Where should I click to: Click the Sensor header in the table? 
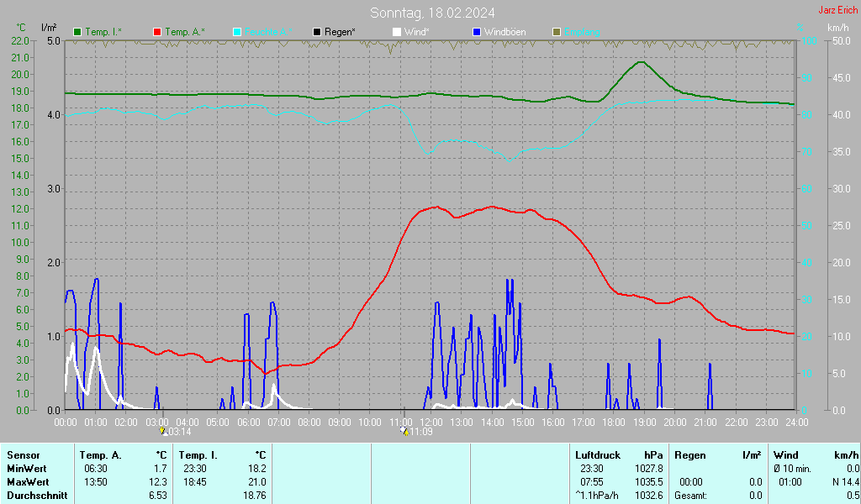coord(23,455)
